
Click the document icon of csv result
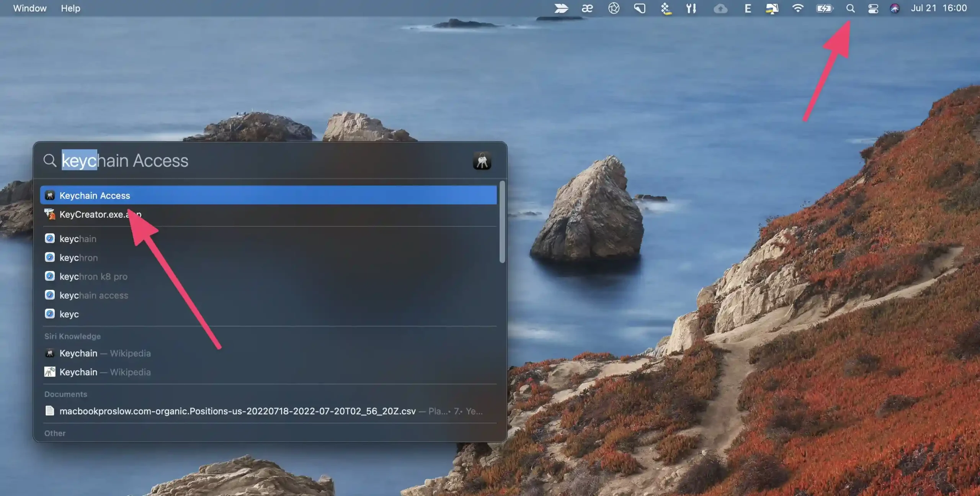[50, 411]
